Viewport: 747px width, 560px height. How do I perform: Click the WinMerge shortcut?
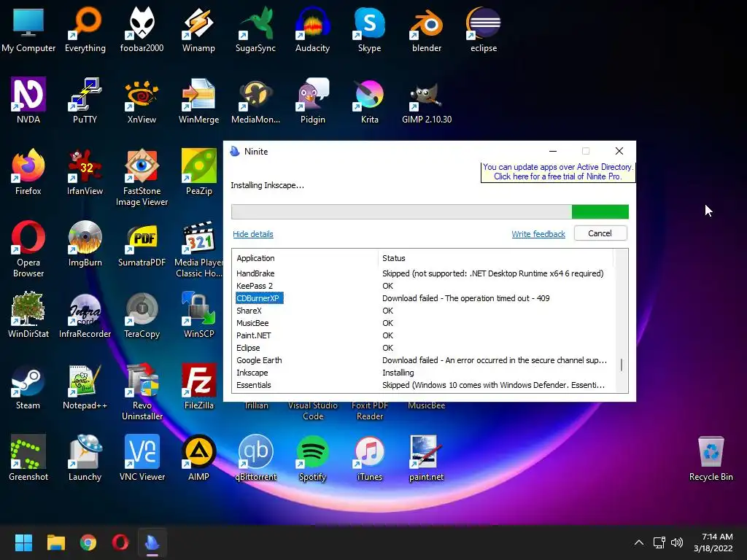tap(198, 101)
